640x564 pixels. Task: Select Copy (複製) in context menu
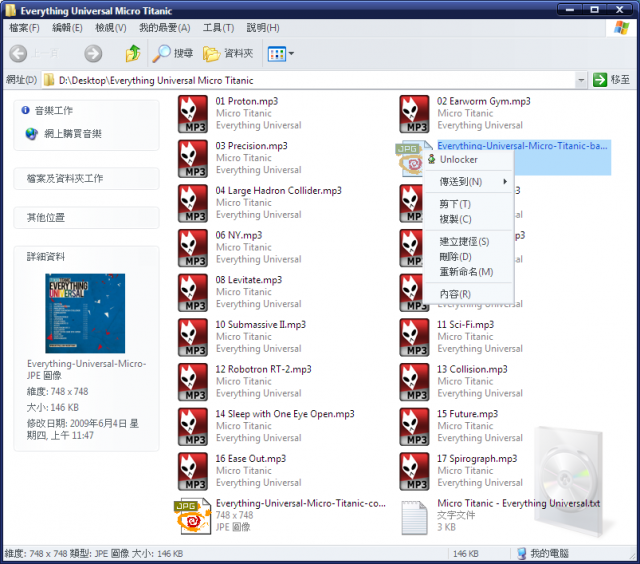click(x=468, y=219)
